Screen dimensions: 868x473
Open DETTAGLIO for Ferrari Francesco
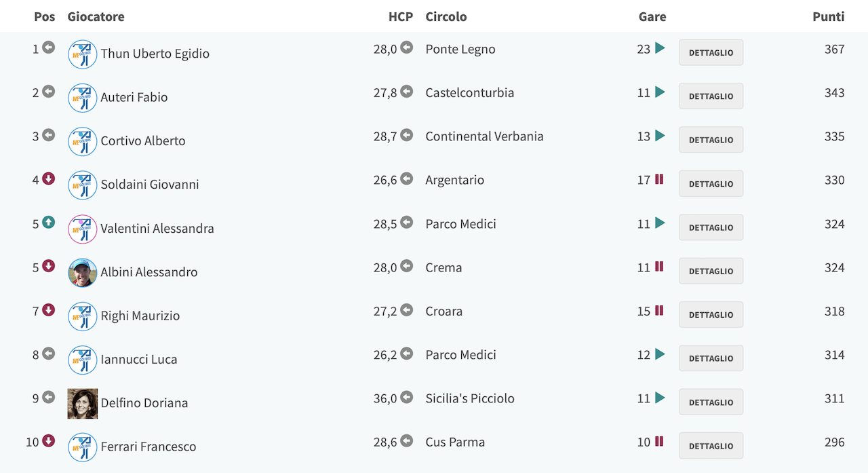coord(711,446)
